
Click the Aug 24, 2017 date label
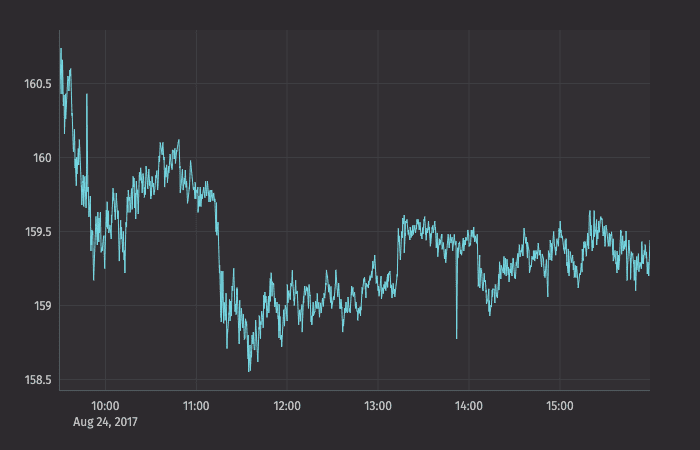pos(105,423)
